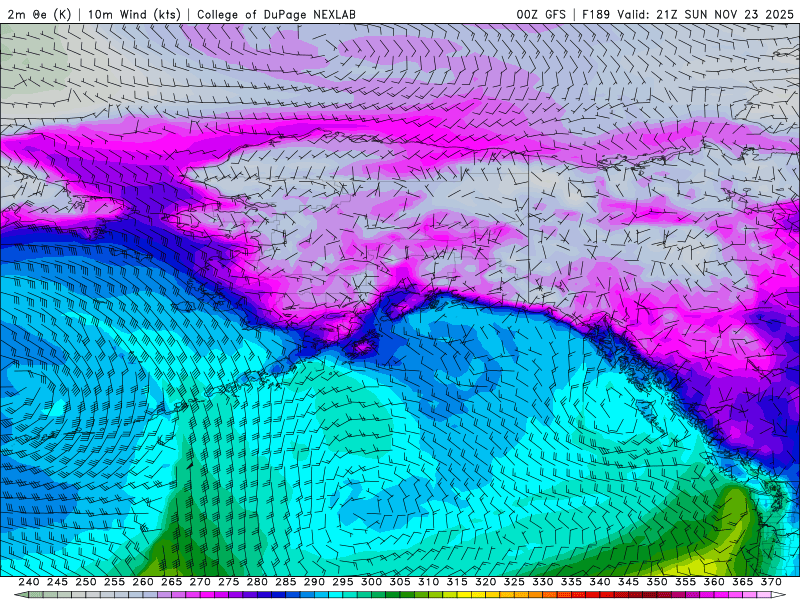Click the 350 legend label
Image resolution: width=800 pixels, height=600 pixels.
click(x=657, y=582)
